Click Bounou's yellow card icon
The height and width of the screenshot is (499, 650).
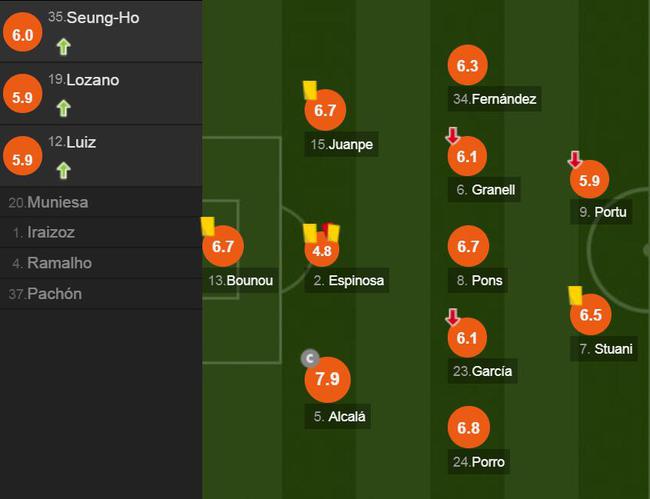tap(208, 226)
